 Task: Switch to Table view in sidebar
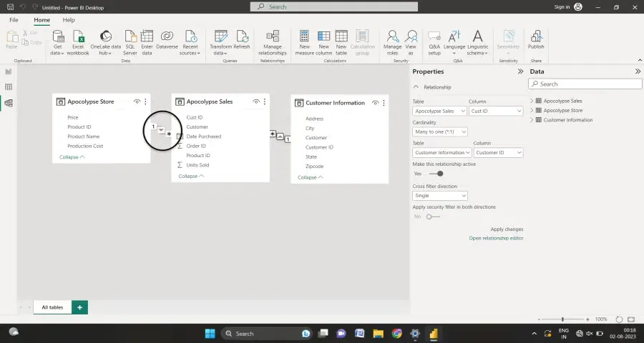8,87
